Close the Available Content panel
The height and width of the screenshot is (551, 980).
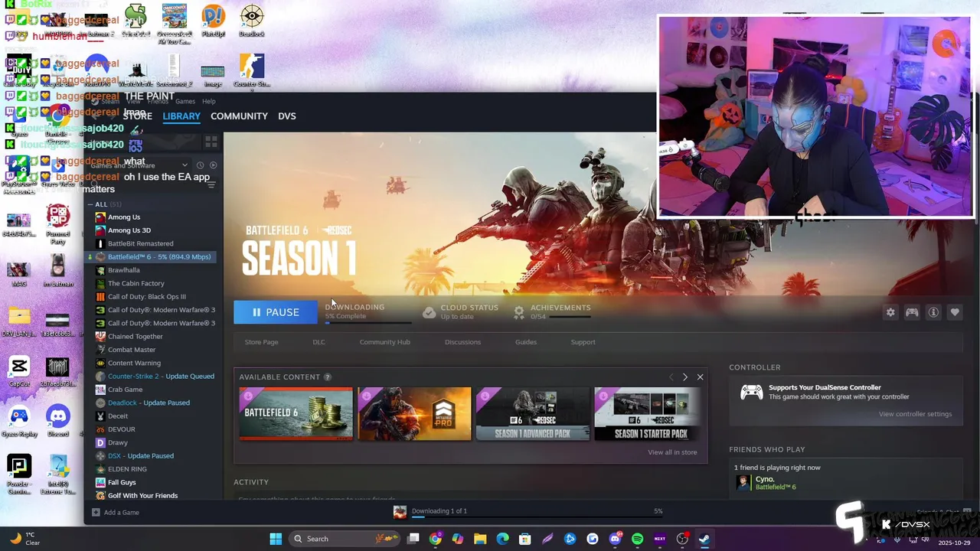click(x=700, y=377)
